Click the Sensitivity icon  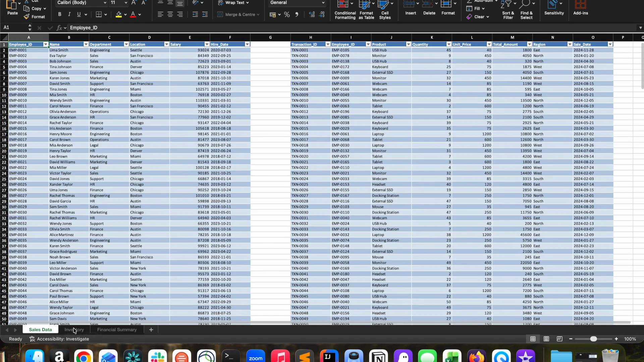[554, 8]
